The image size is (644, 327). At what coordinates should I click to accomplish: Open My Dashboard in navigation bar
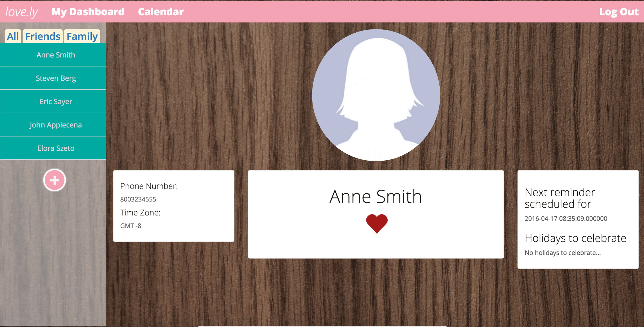point(88,12)
